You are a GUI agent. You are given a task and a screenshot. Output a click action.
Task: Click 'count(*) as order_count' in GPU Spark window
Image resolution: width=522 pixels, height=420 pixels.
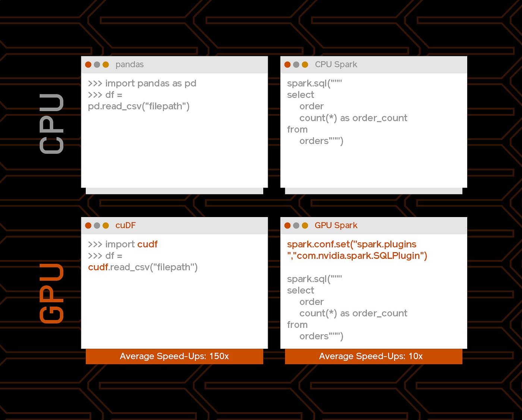(x=353, y=313)
